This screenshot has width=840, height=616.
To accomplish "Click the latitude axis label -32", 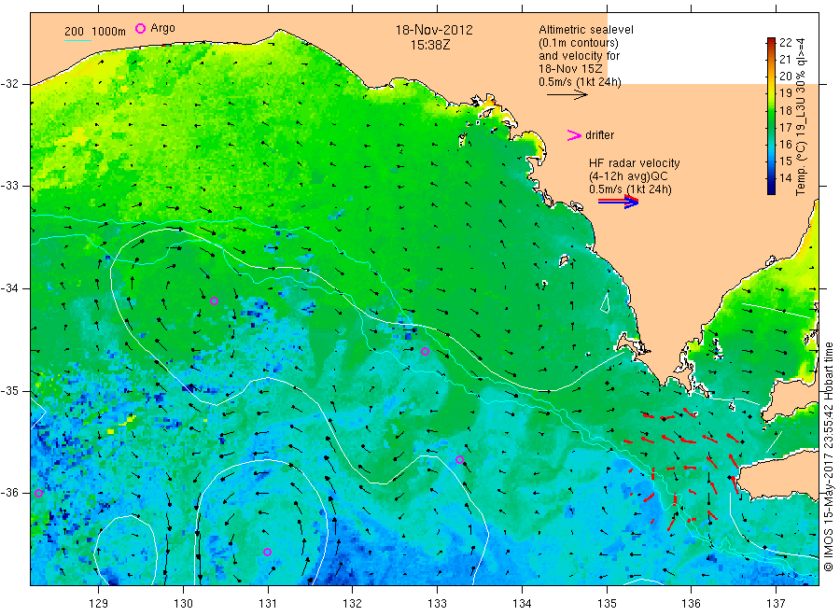I will click(x=9, y=84).
